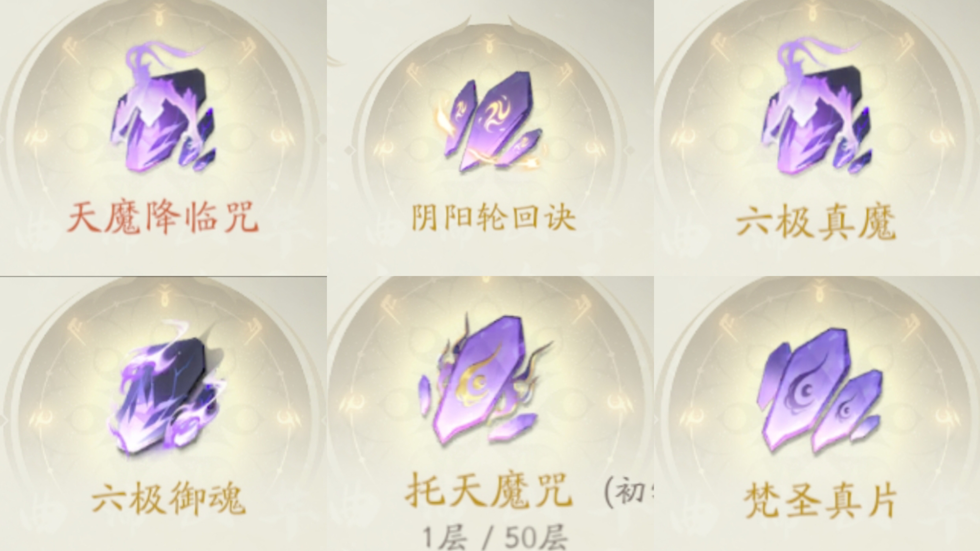Click the 六极御魂 text label
This screenshot has width=980, height=551.
[169, 499]
